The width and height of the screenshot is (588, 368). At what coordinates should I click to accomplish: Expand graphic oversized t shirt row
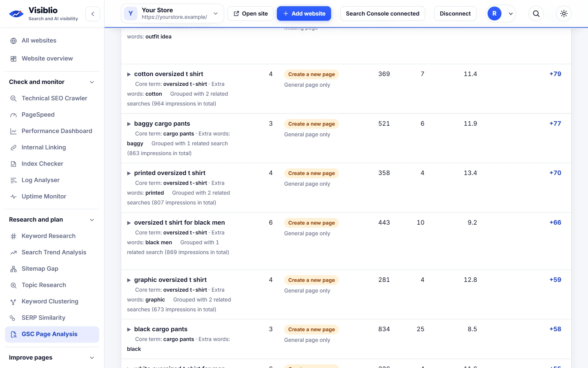pyautogui.click(x=129, y=280)
